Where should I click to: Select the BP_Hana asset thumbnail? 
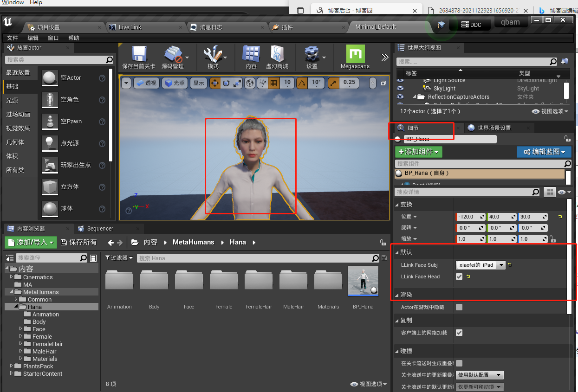pyautogui.click(x=363, y=281)
